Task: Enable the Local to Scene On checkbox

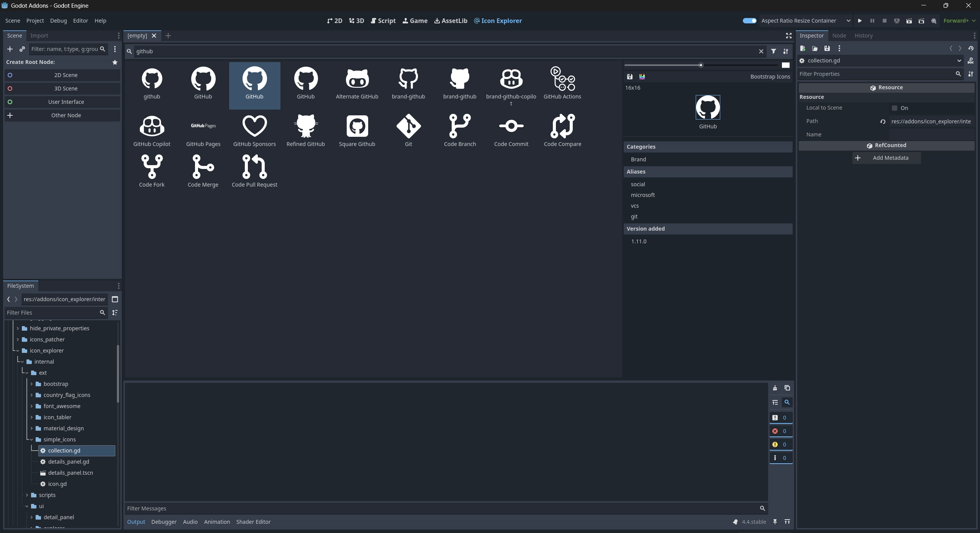Action: (x=894, y=108)
